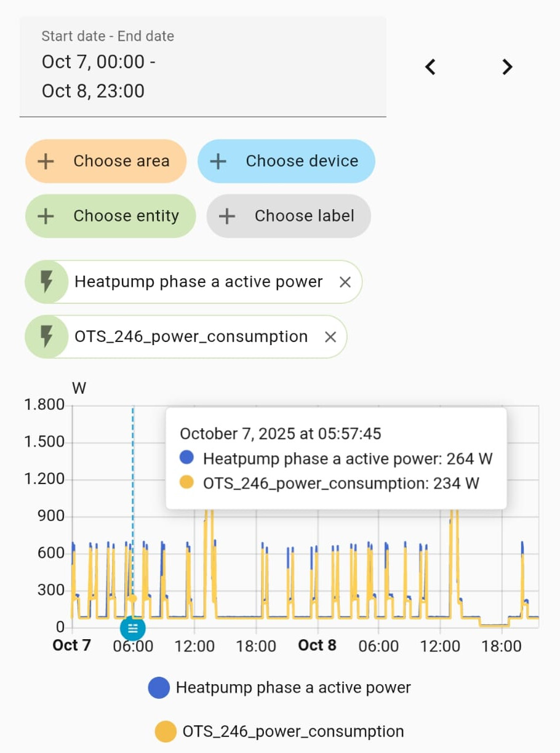Click plus icon on Choose area
This screenshot has height=753, width=560.
(46, 161)
